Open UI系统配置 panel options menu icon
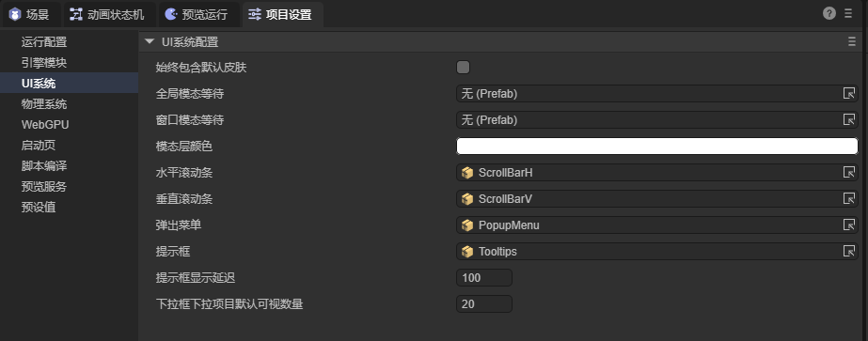Viewport: 868px width, 341px height. coord(852,42)
